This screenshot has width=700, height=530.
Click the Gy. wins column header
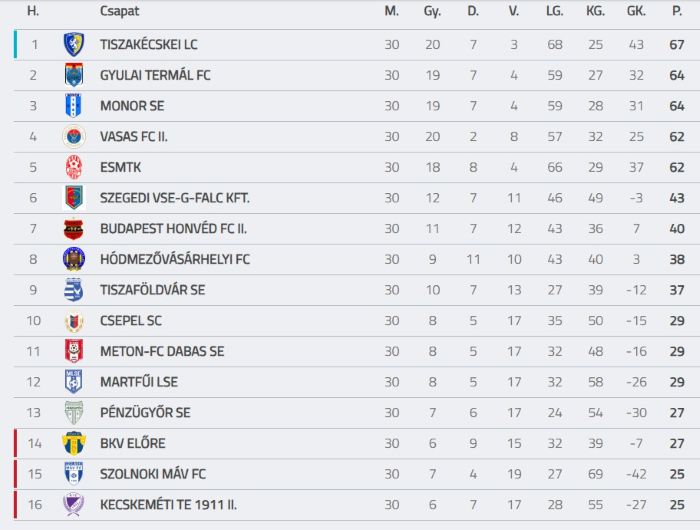pyautogui.click(x=432, y=11)
